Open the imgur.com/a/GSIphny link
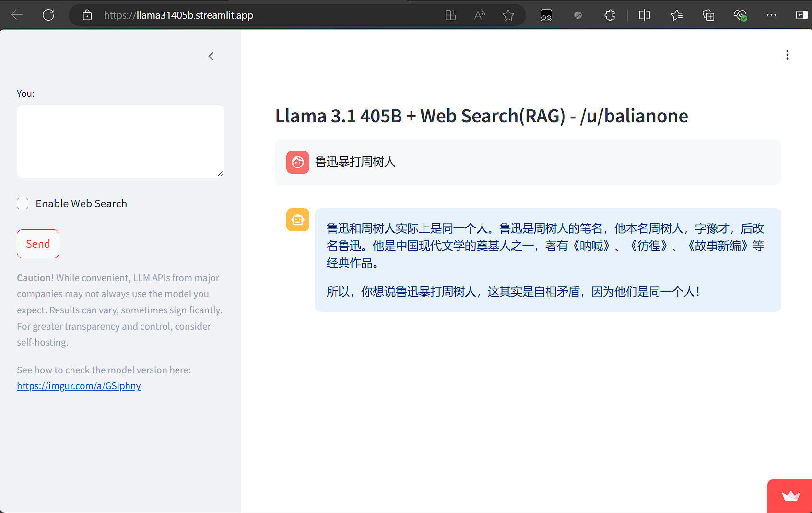The height and width of the screenshot is (513, 812). tap(79, 386)
